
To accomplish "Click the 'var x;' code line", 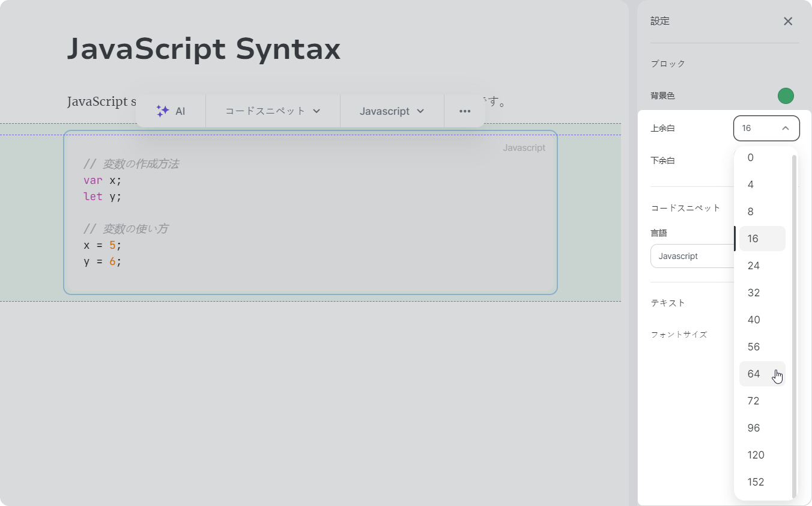I will click(x=103, y=180).
